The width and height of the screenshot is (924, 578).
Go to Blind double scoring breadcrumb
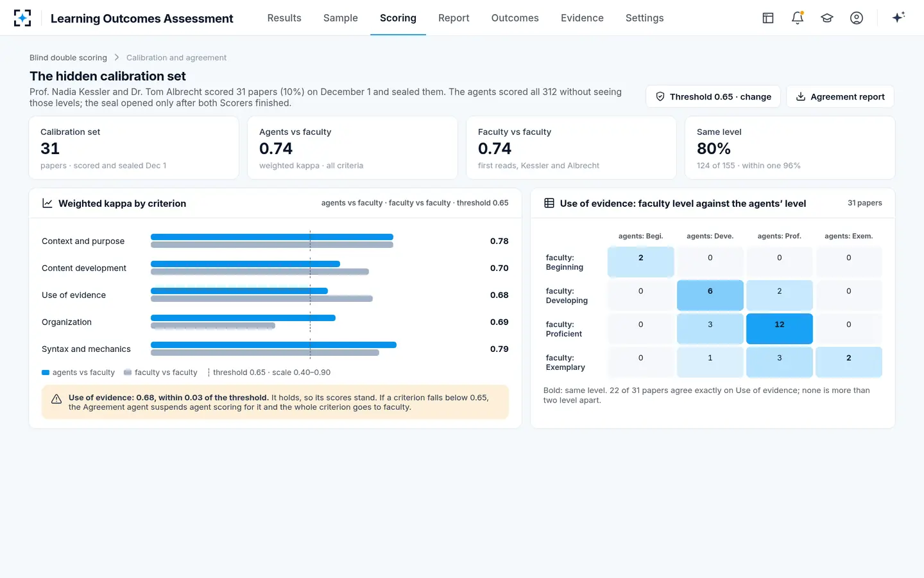[x=68, y=58]
